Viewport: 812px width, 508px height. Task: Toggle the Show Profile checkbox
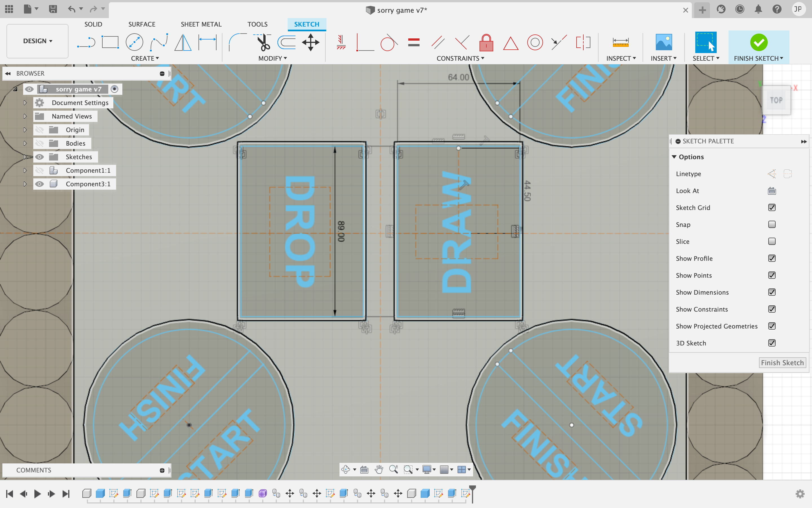772,258
